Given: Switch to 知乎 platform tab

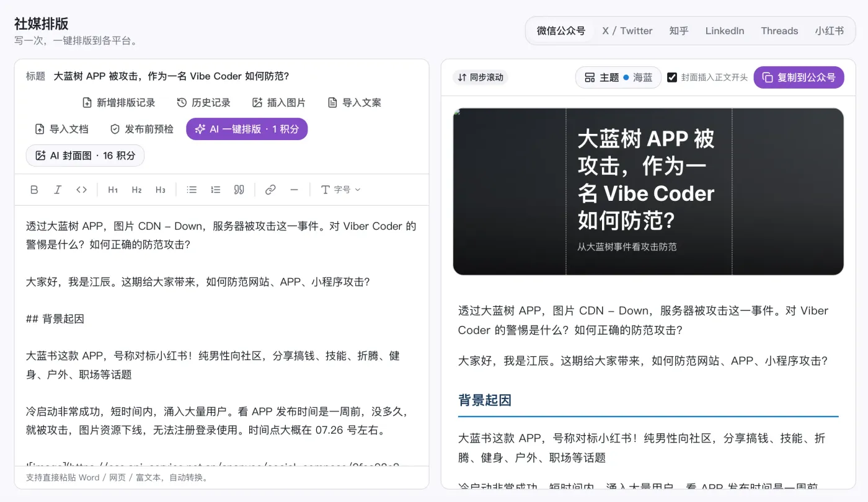Looking at the screenshot, I should 679,31.
